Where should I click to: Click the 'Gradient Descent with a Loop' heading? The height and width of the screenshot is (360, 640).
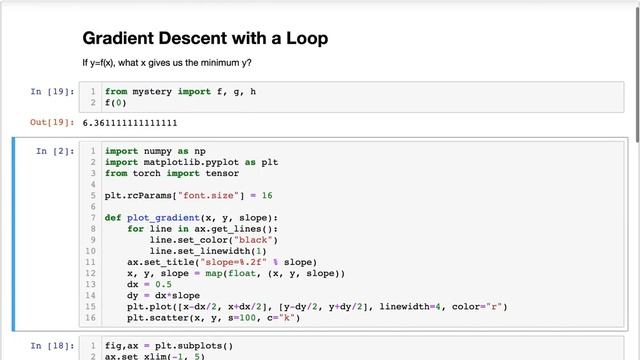pos(205,38)
